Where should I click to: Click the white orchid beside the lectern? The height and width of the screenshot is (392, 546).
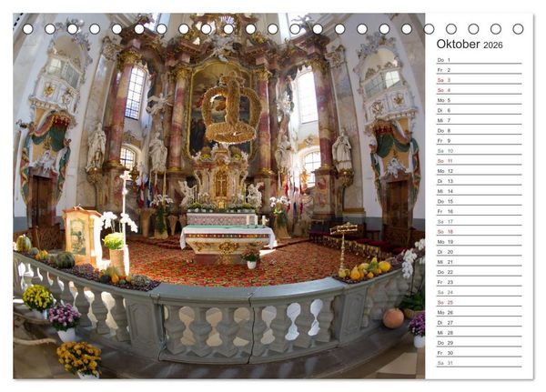click(118, 220)
